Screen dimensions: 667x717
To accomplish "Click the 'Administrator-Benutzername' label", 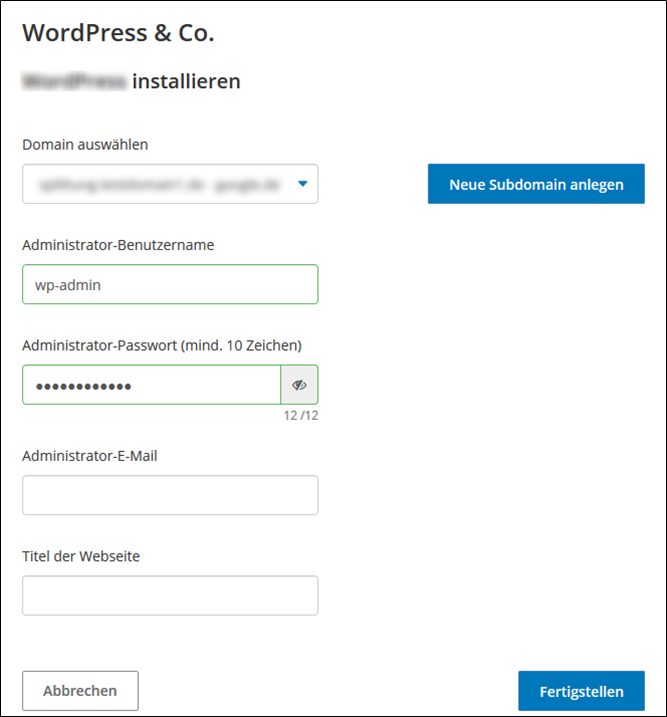I will click(118, 245).
